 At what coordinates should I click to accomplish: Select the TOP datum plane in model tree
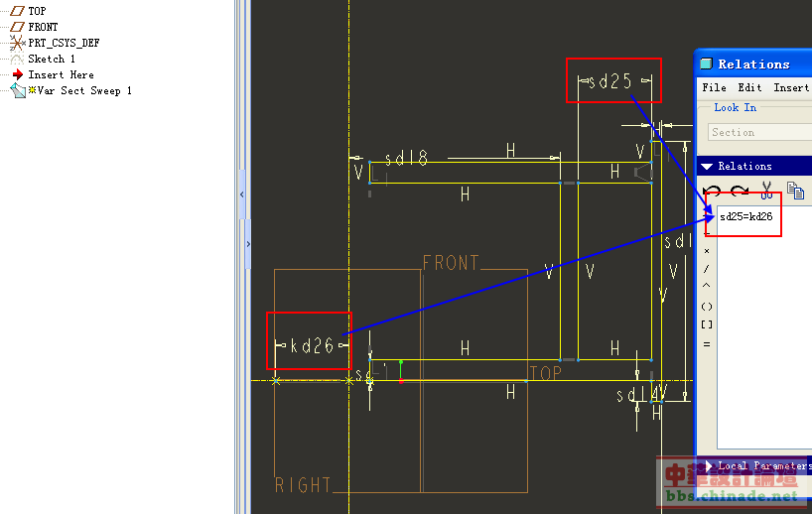[37, 11]
